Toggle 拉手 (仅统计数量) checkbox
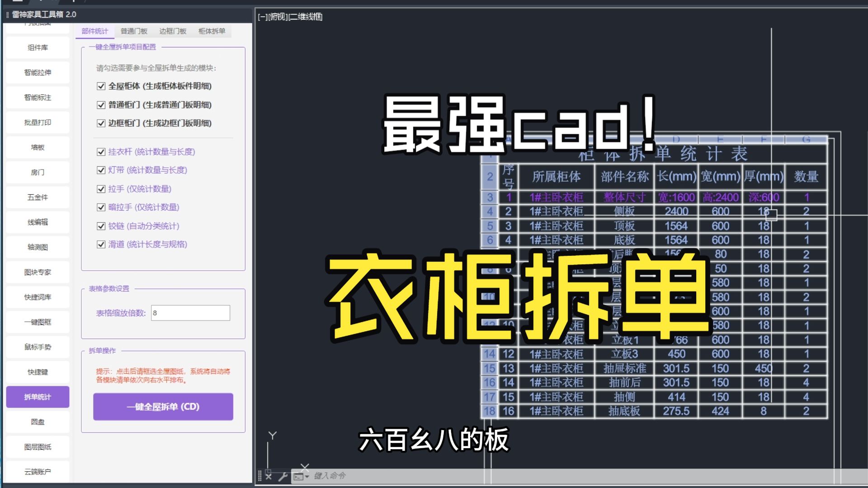The width and height of the screenshot is (868, 488). [101, 189]
